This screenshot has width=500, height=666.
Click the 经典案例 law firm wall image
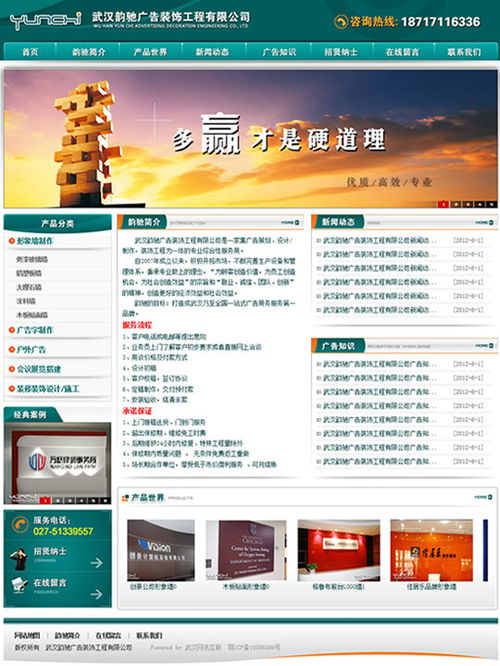coord(57,463)
